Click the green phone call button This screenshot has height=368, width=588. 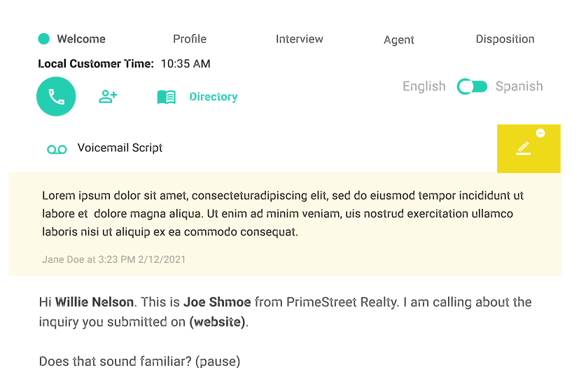click(56, 97)
